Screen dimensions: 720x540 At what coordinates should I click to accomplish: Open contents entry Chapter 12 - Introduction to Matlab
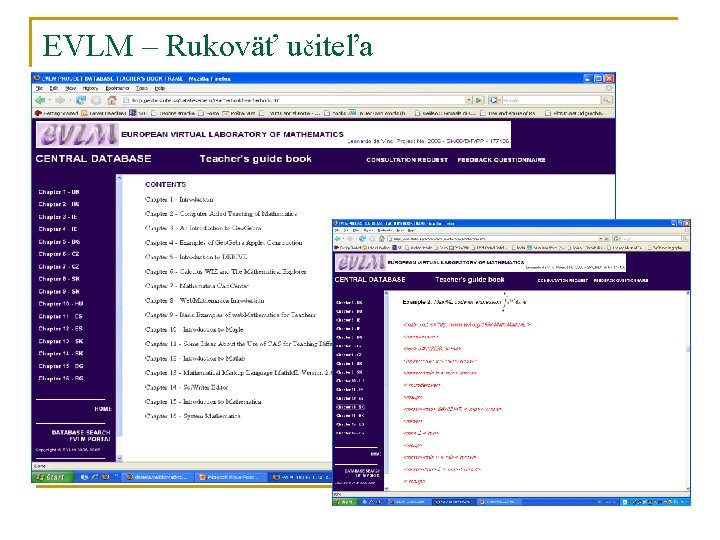195,358
